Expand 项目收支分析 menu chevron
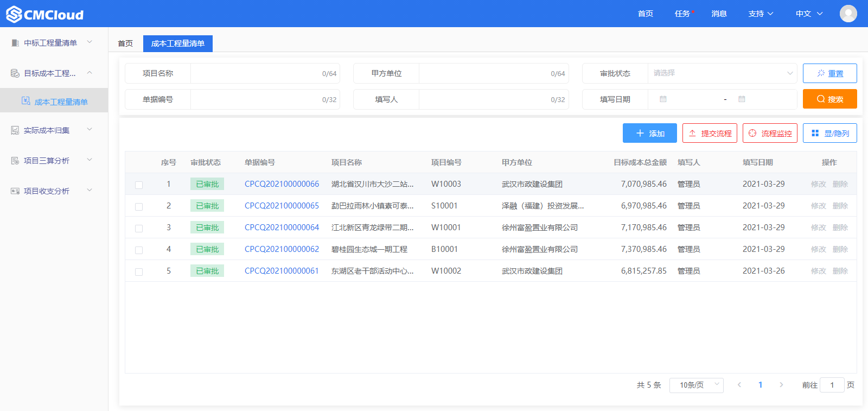Viewport: 868px width, 411px height. (90, 190)
